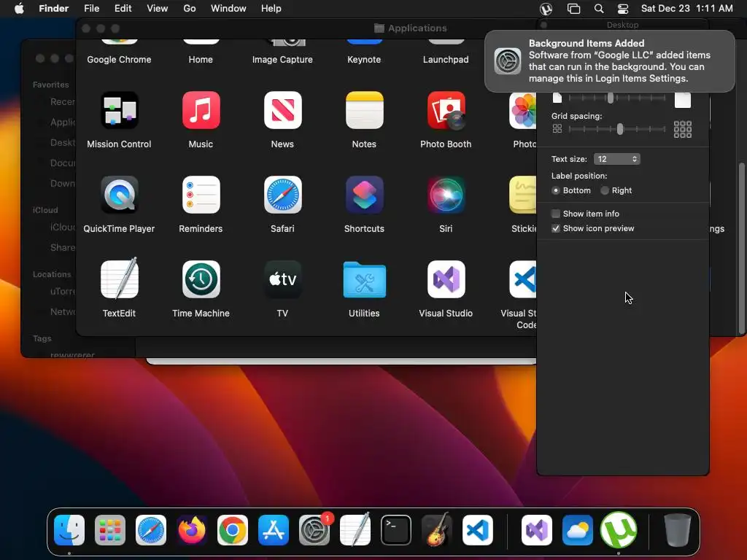Launch Firefox from the Dock
This screenshot has width=747, height=560.
coord(192,530)
